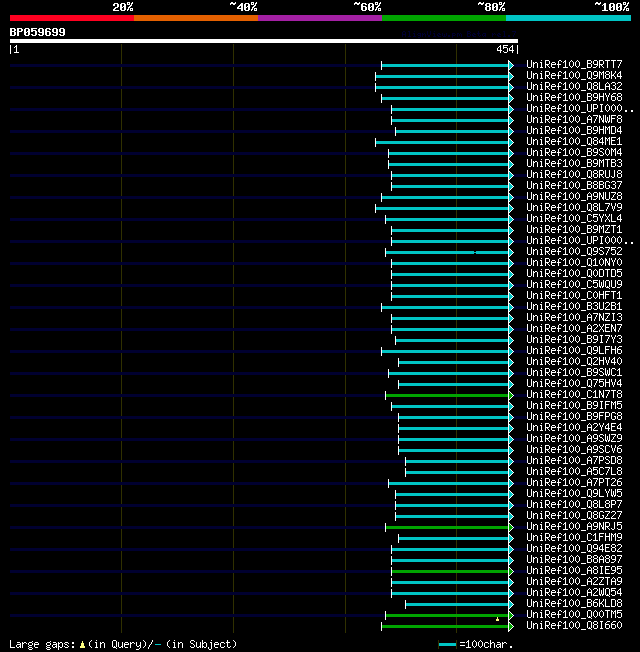
Task: Select the UniRef100_C1N7T8 label
Action: click(574, 395)
